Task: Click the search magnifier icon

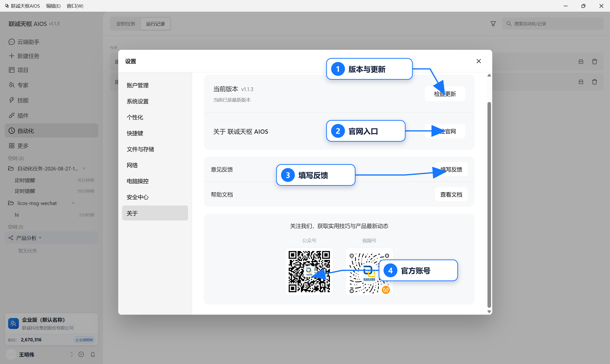Action: 509,24
